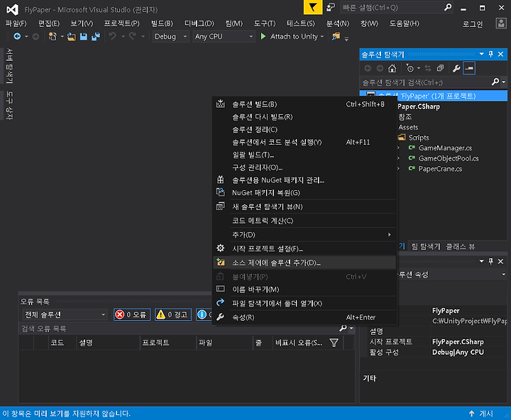Click the Debug|Any CPU active configuration value
This screenshot has height=420, width=511.
[458, 352]
